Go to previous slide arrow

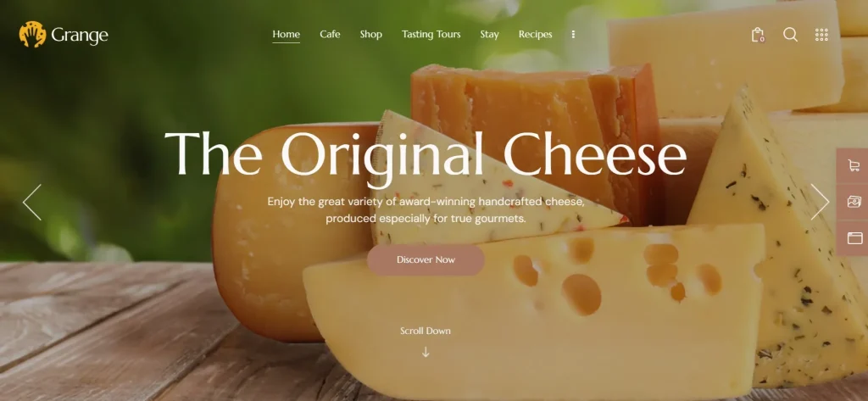[32, 202]
